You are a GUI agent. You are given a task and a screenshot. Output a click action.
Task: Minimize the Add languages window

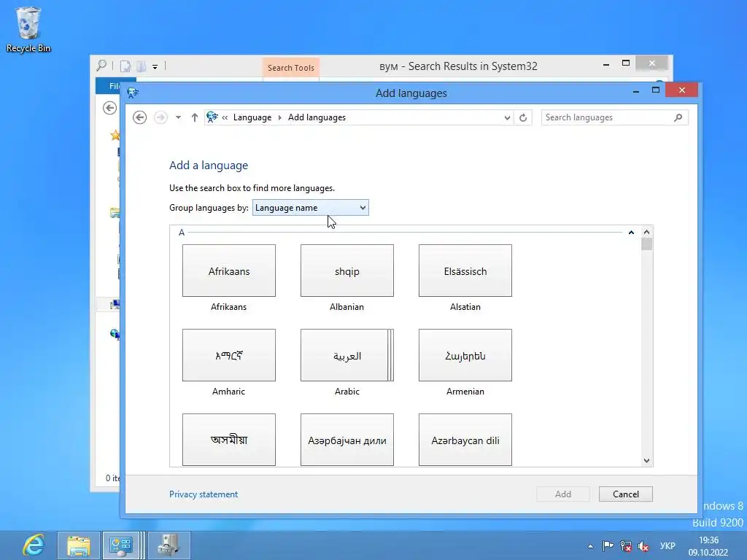[x=636, y=90]
